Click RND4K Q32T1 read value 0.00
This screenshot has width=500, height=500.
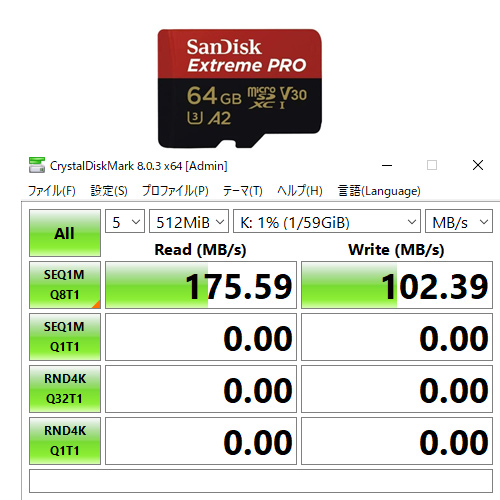201,389
